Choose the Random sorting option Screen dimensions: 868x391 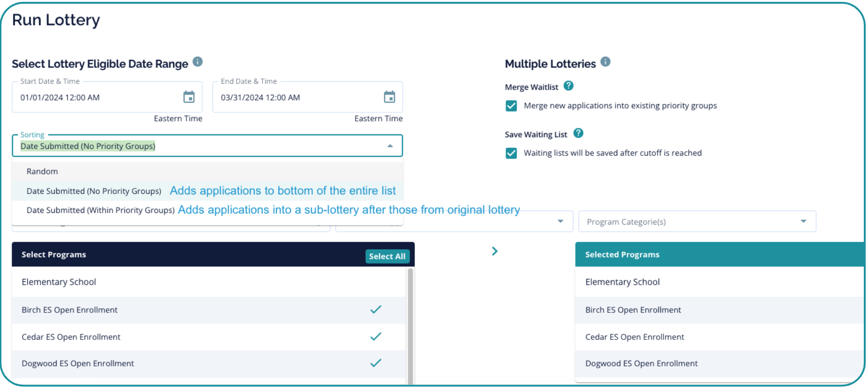(x=42, y=172)
